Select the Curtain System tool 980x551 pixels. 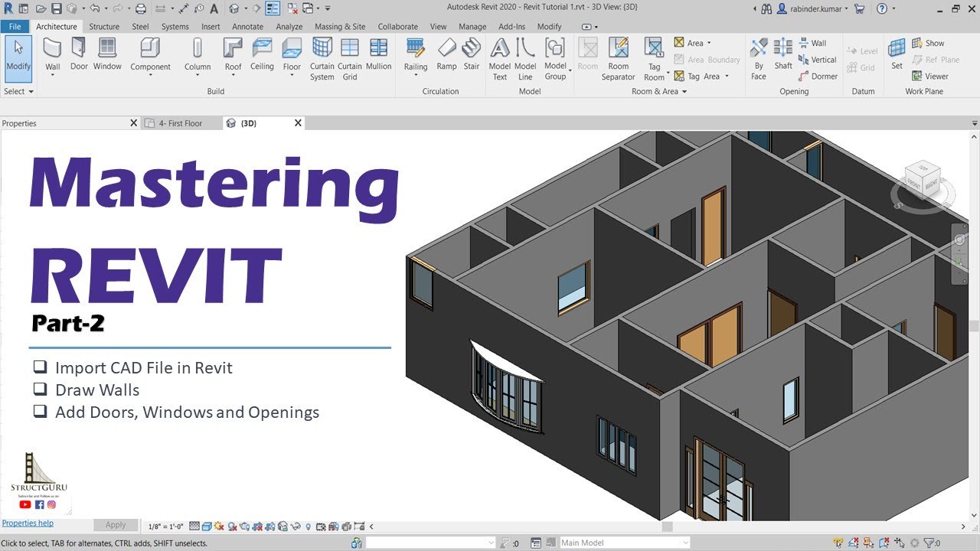coord(322,59)
